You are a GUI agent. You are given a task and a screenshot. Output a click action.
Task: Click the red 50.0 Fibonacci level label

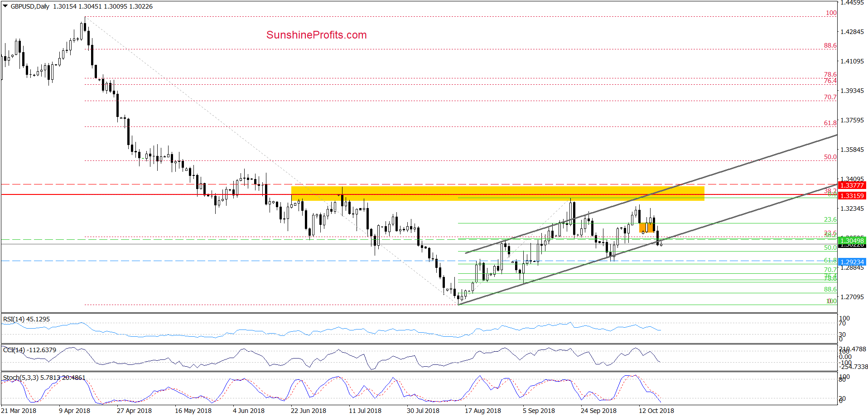pos(830,157)
